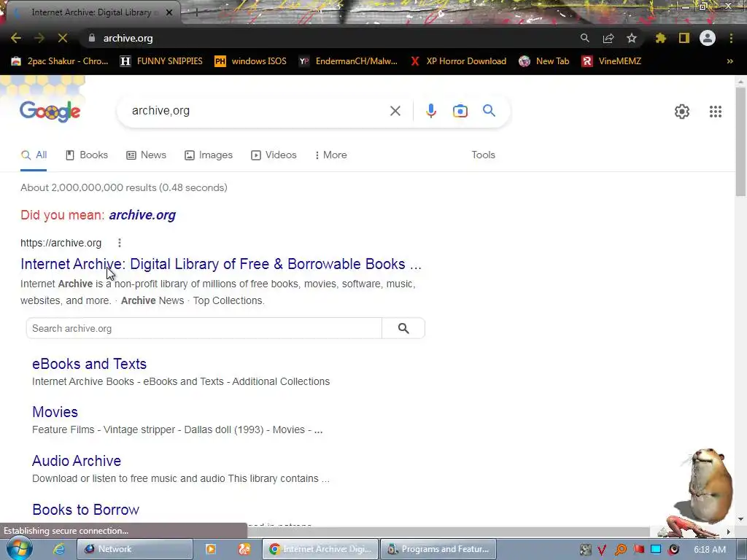This screenshot has width=747, height=560.
Task: Launch Internet Explorer from the taskbar
Action: click(59, 549)
